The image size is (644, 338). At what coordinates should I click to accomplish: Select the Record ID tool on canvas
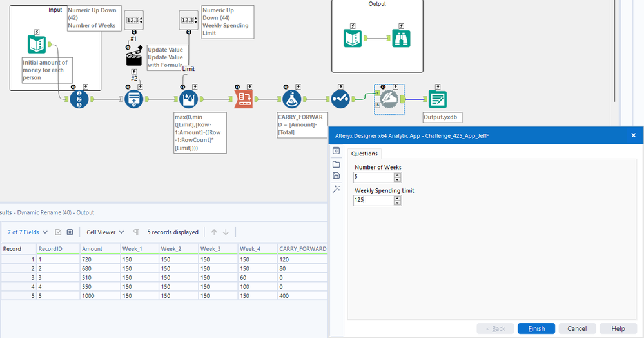coord(79,99)
